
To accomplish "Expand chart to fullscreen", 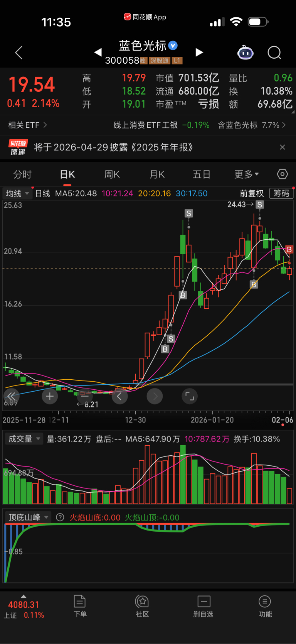I will pyautogui.click(x=190, y=396).
